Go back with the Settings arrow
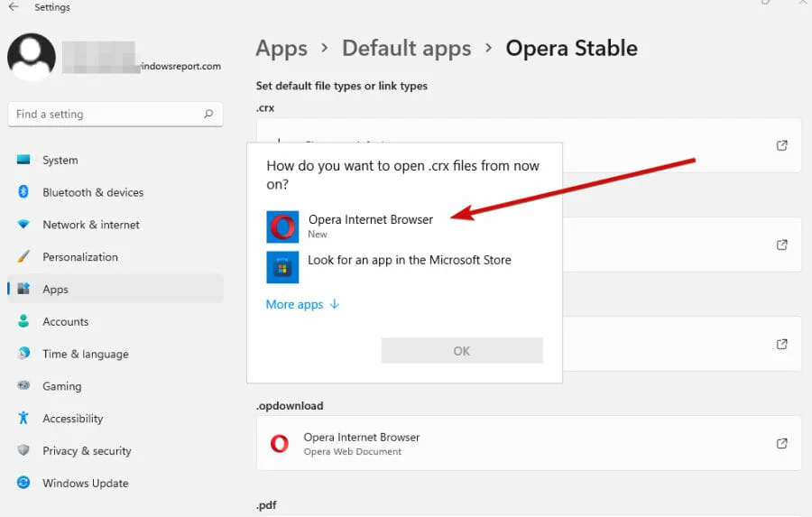This screenshot has width=812, height=517. (14, 6)
